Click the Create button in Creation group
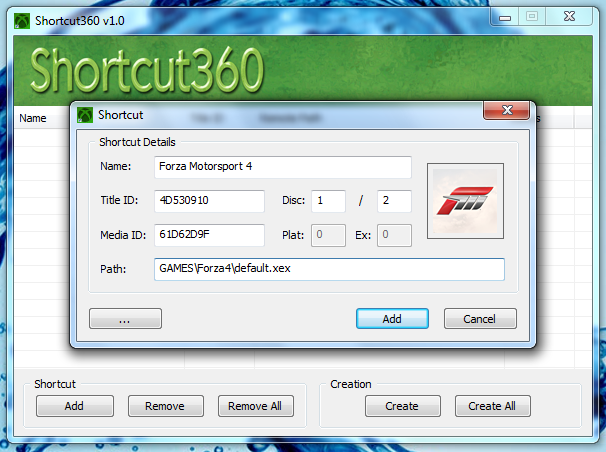The width and height of the screenshot is (606, 452). [x=402, y=406]
